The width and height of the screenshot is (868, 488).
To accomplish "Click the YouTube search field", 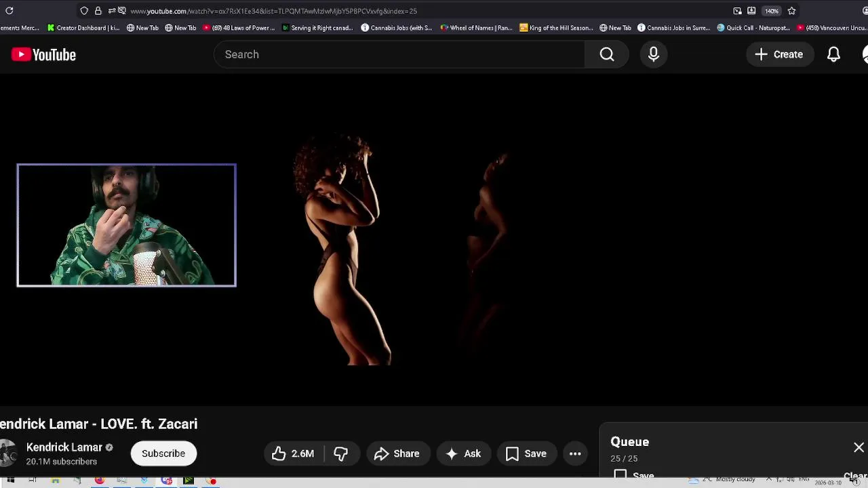I will click(x=399, y=54).
